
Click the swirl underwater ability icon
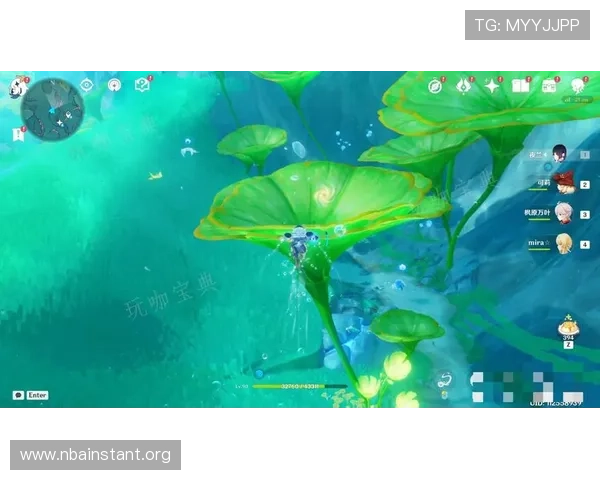coord(445,380)
